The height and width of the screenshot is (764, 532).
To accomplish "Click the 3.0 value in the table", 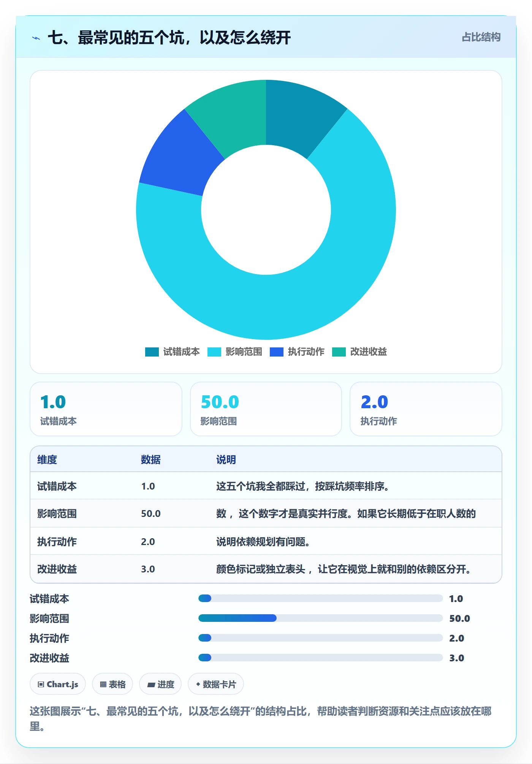I will click(x=148, y=569).
